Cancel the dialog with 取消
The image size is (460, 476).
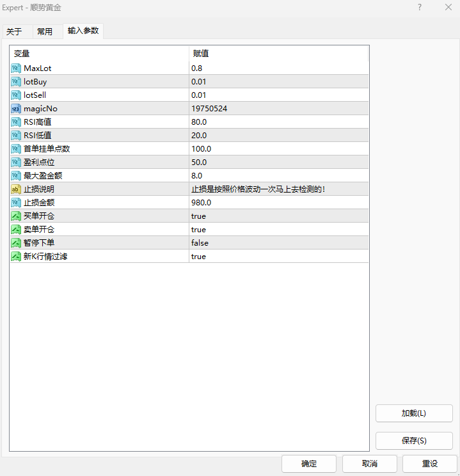tap(370, 464)
